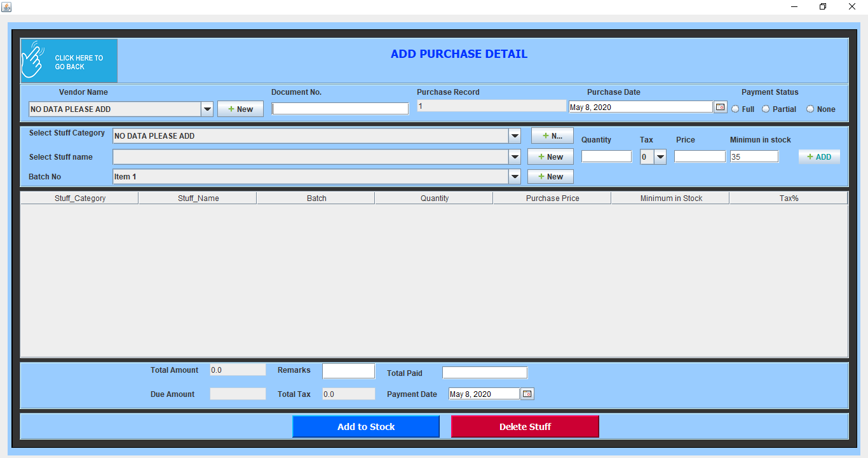Expand the Vendor Name dropdown

[207, 109]
